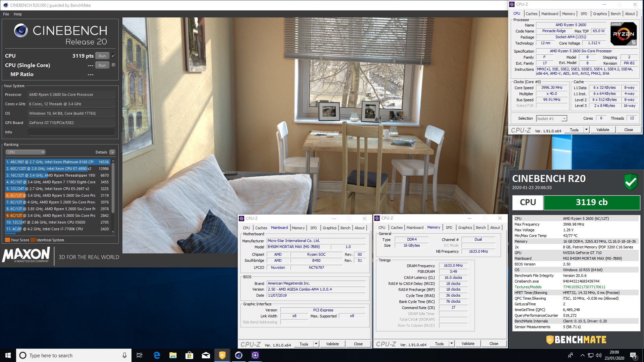The width and height of the screenshot is (644, 362).
Task: Open SPD tab in CPU-Z Memory window
Action: [449, 228]
